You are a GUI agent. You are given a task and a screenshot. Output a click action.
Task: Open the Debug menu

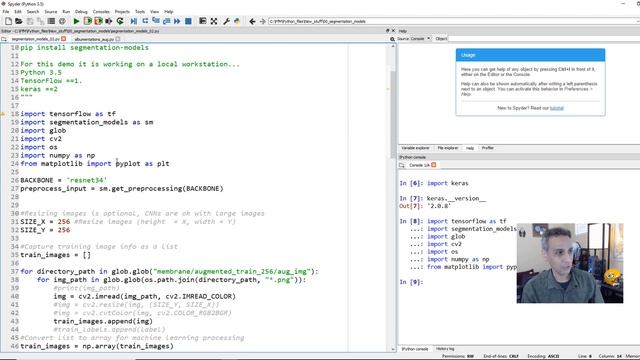click(81, 11)
